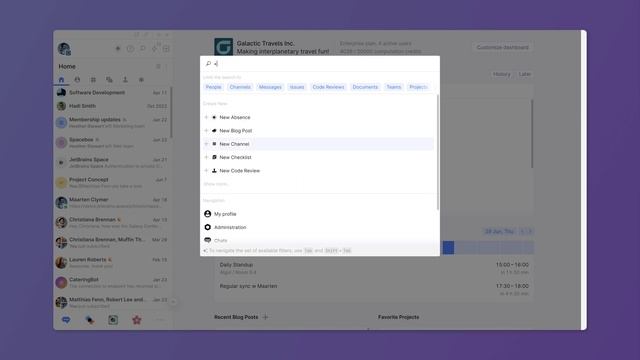The height and width of the screenshot is (360, 640).
Task: Click the Galactic Travels Inc. logo
Action: [x=224, y=47]
